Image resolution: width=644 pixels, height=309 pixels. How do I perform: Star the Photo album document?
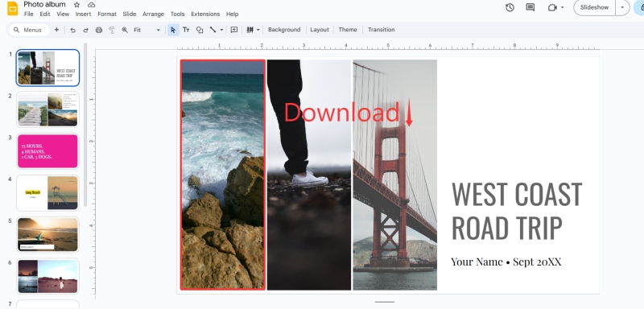point(76,5)
